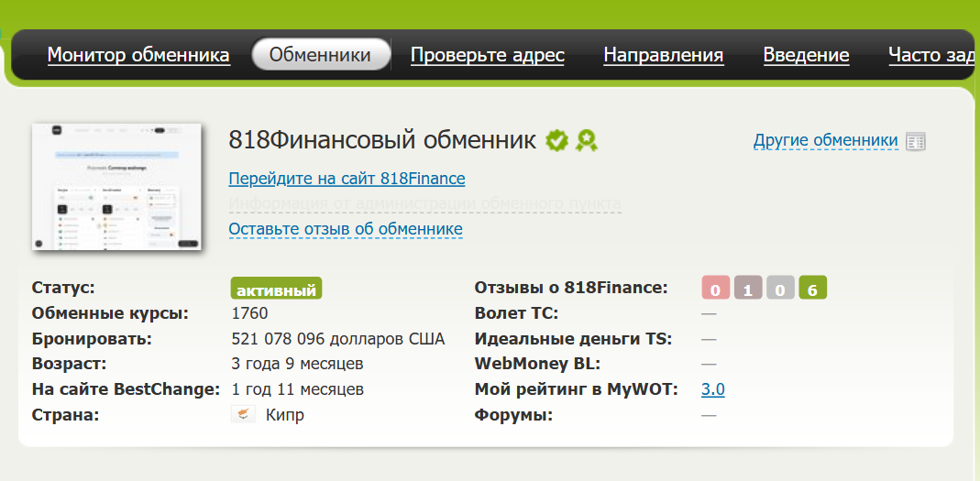Open the Проверьте адрес tab
Image resolution: width=980 pixels, height=481 pixels.
click(x=488, y=55)
